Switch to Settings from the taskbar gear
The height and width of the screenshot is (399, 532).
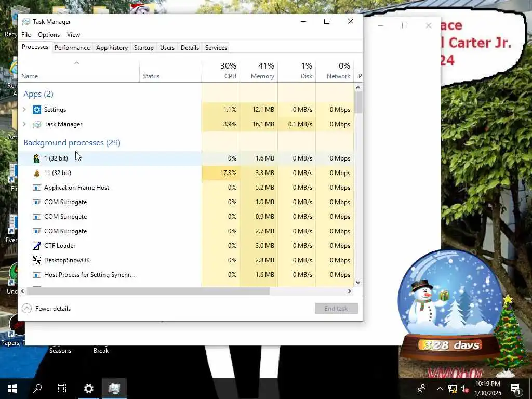(x=88, y=389)
